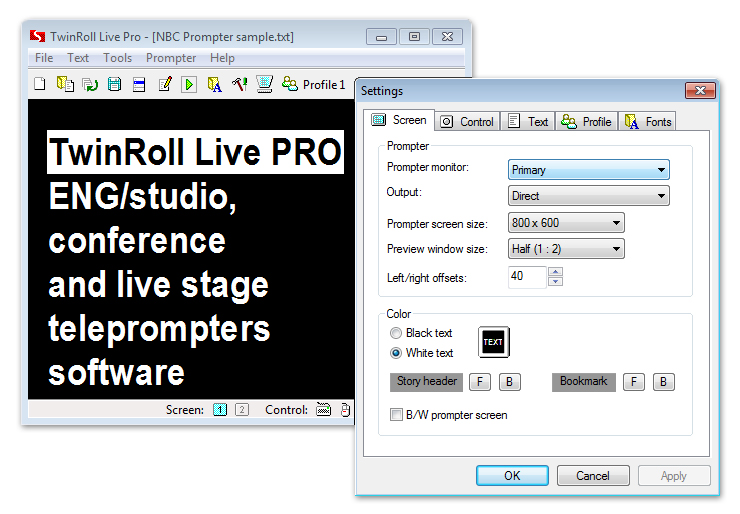Enable the B/W prompter screen checkbox
The height and width of the screenshot is (514, 740).
pos(397,415)
